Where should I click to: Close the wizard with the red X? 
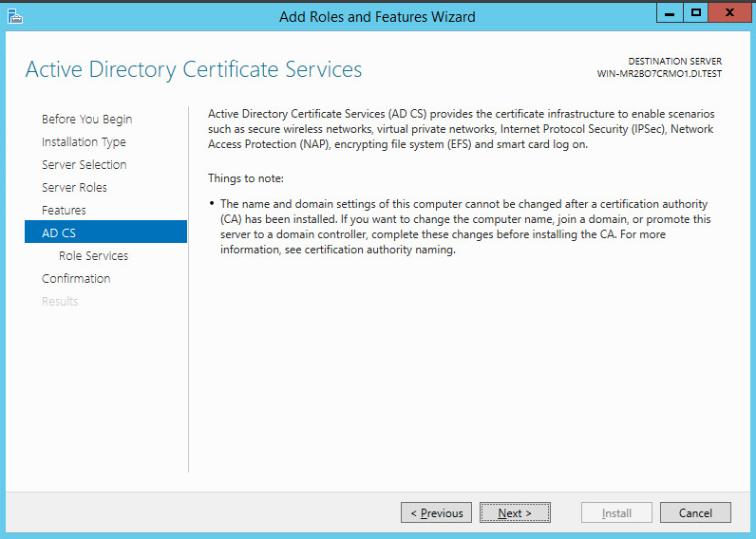729,13
